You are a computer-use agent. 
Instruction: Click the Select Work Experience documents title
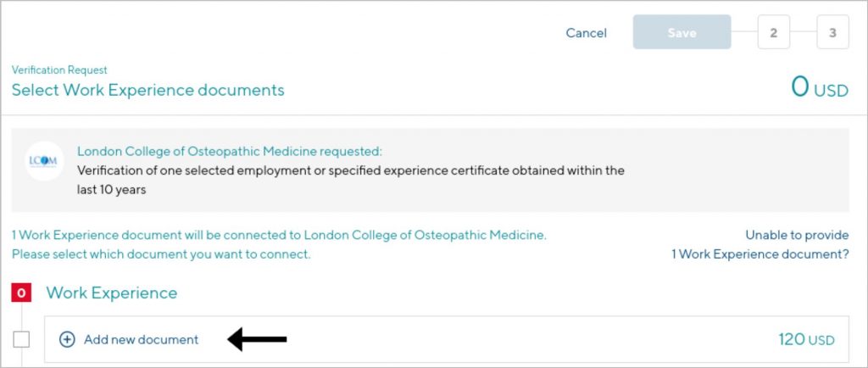[x=147, y=90]
